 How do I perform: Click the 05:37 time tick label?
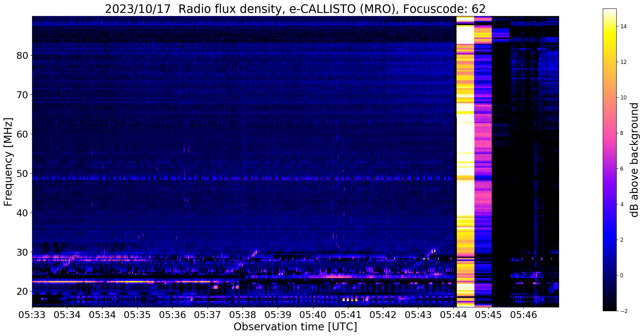click(208, 314)
